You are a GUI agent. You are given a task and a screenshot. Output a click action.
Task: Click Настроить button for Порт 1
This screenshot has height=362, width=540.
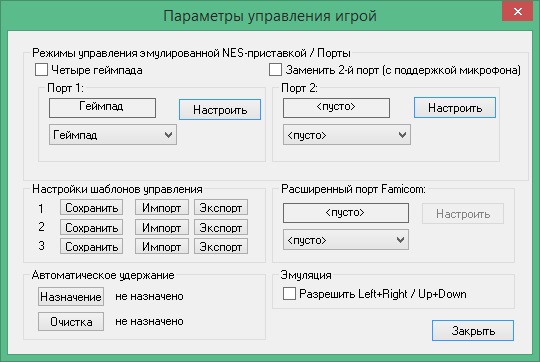point(220,110)
